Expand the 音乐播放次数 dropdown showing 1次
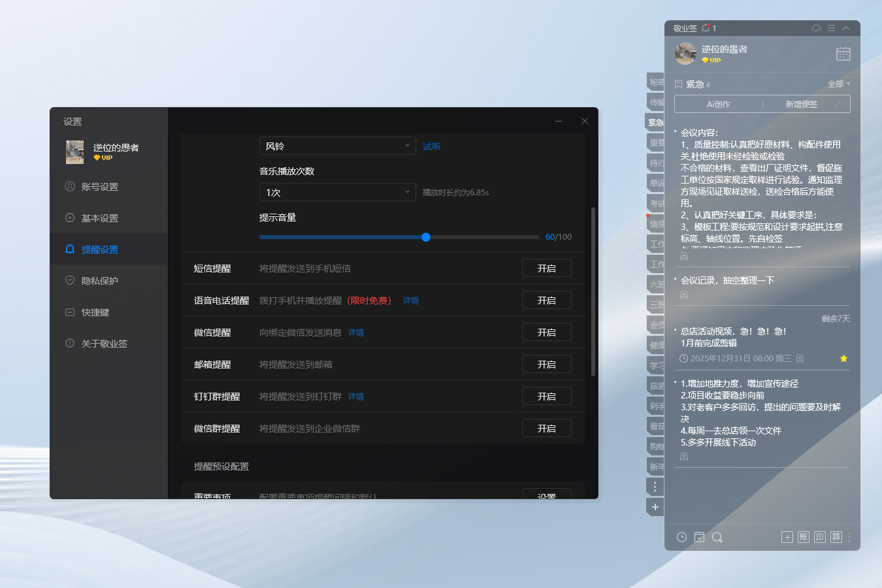882x588 pixels. (337, 192)
